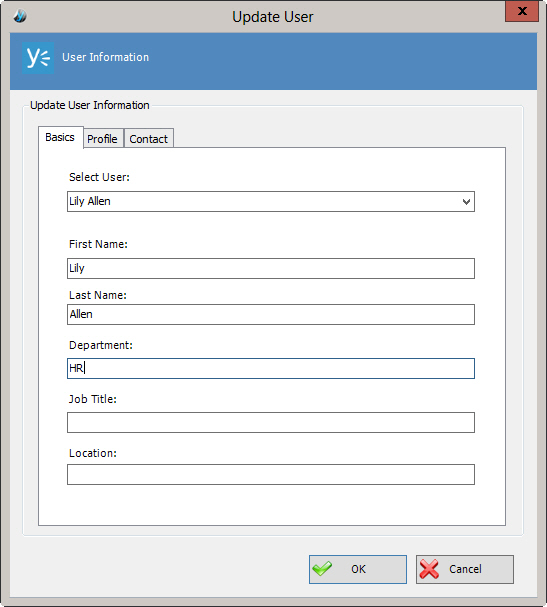Click the User Information header label
This screenshot has width=547, height=607.
(x=105, y=57)
